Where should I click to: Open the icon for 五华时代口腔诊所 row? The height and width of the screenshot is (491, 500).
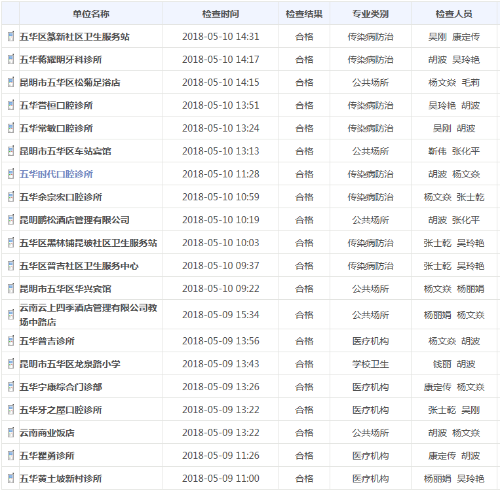(11, 174)
